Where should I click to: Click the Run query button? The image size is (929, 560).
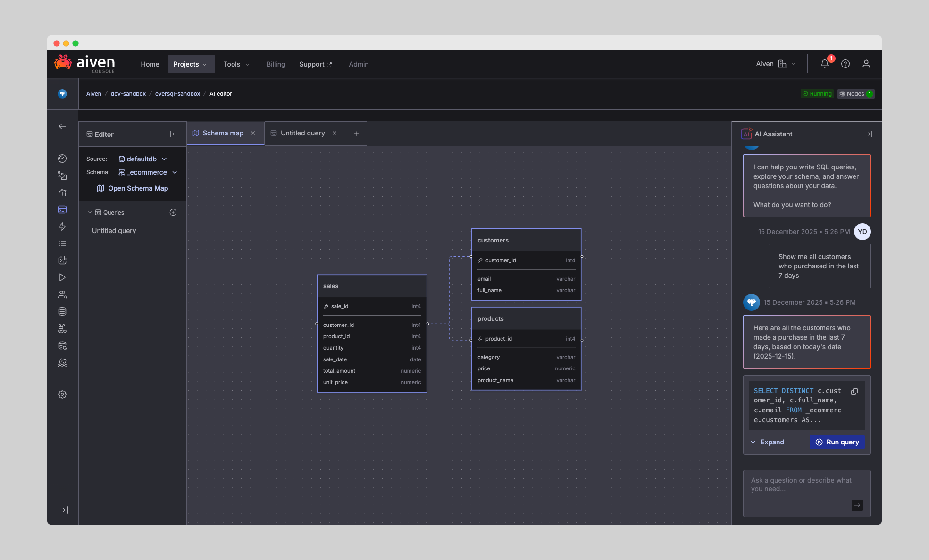(837, 442)
